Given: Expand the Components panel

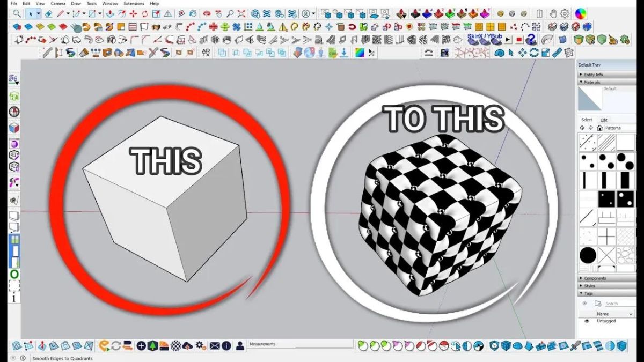Looking at the screenshot, I should coord(606,278).
